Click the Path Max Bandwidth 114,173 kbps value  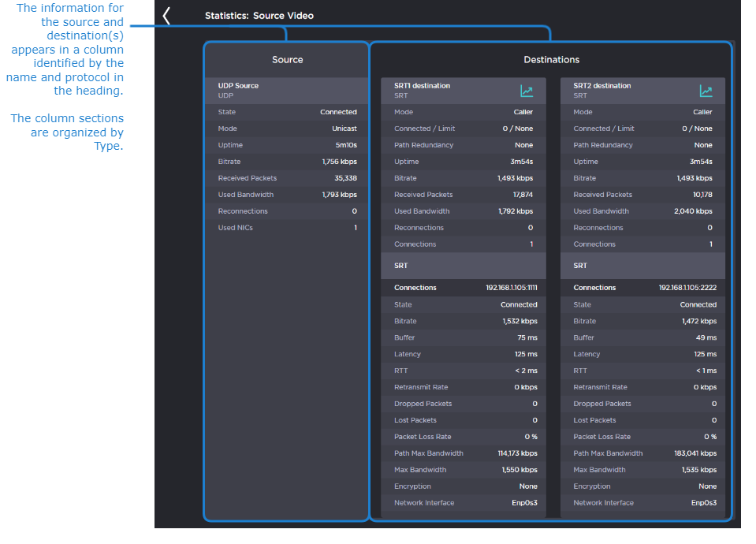point(517,453)
